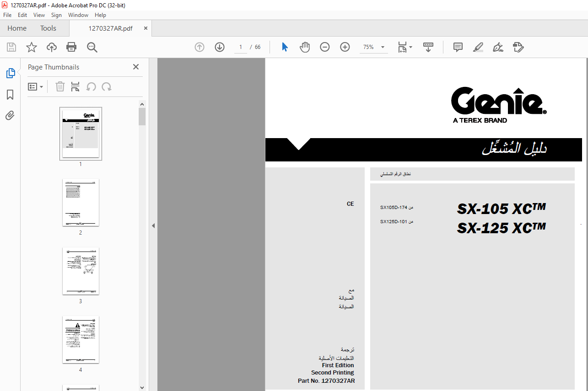The width and height of the screenshot is (588, 391).
Task: Switch to the Home tab
Action: click(x=17, y=28)
